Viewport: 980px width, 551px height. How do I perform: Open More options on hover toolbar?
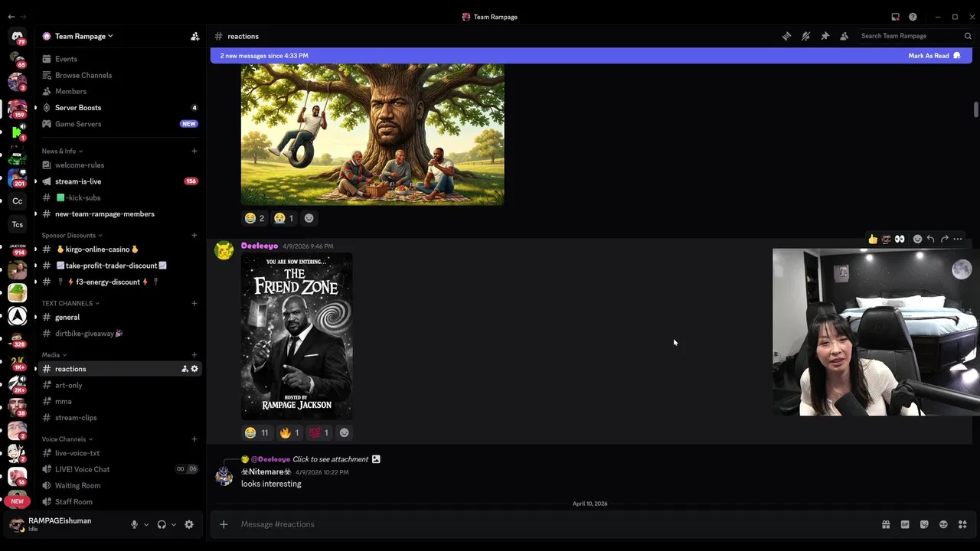point(958,239)
